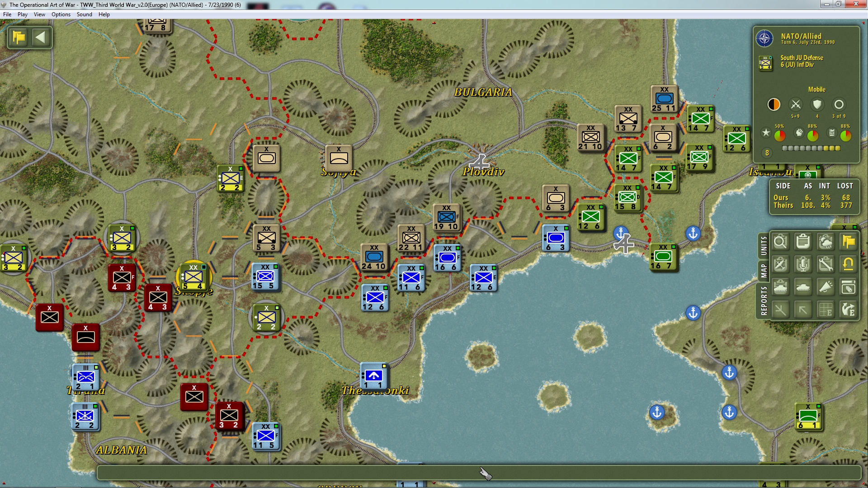
Task: Click the fist readiness icon
Action: click(x=799, y=132)
